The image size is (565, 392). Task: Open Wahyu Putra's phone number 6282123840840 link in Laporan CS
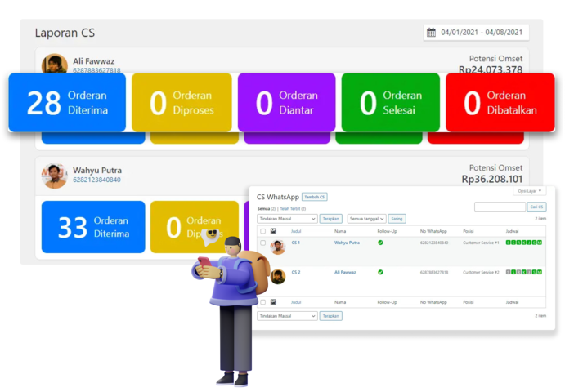(96, 180)
